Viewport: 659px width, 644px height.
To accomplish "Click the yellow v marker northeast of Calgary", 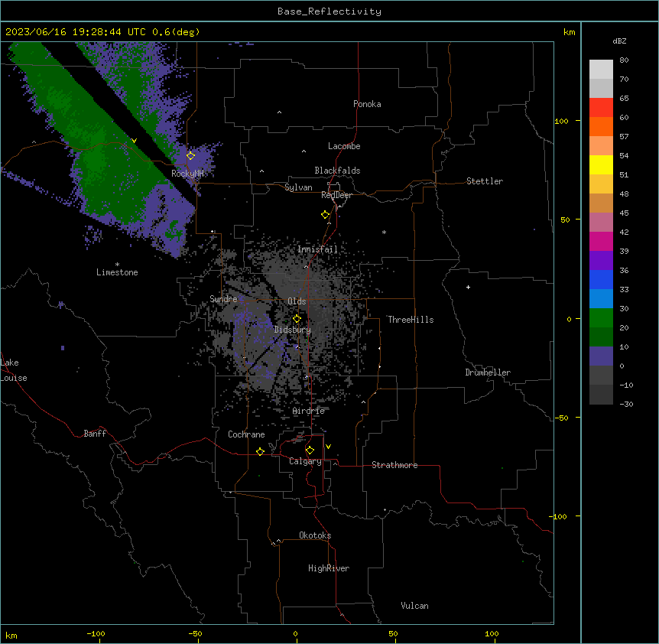I will pos(328,447).
